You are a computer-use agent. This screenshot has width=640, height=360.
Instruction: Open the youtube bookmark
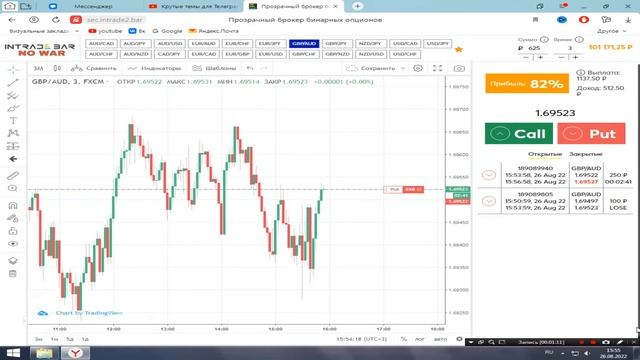click(x=105, y=31)
